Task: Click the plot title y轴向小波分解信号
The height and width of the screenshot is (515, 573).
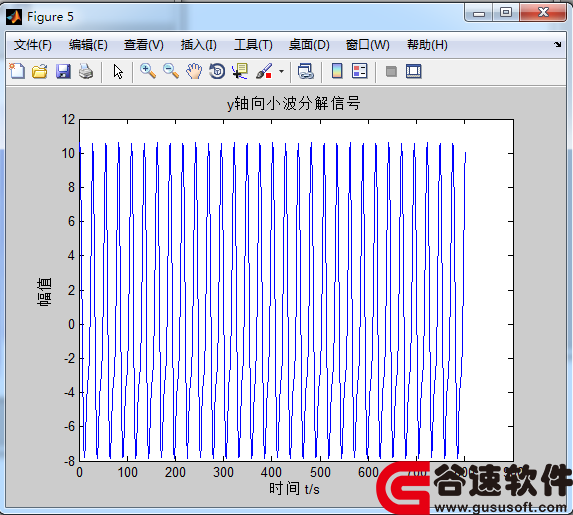Action: point(294,103)
